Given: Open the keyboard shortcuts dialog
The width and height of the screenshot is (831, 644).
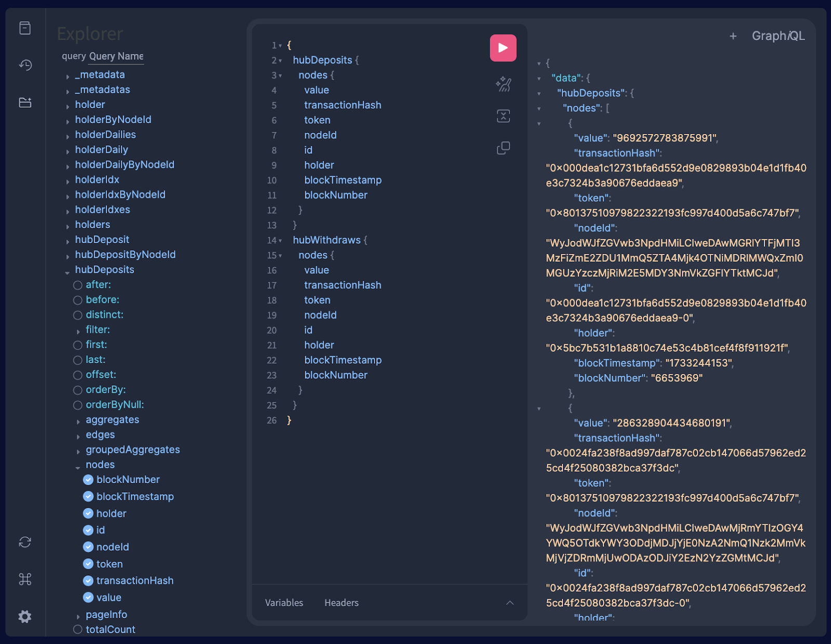Looking at the screenshot, I should [x=25, y=579].
